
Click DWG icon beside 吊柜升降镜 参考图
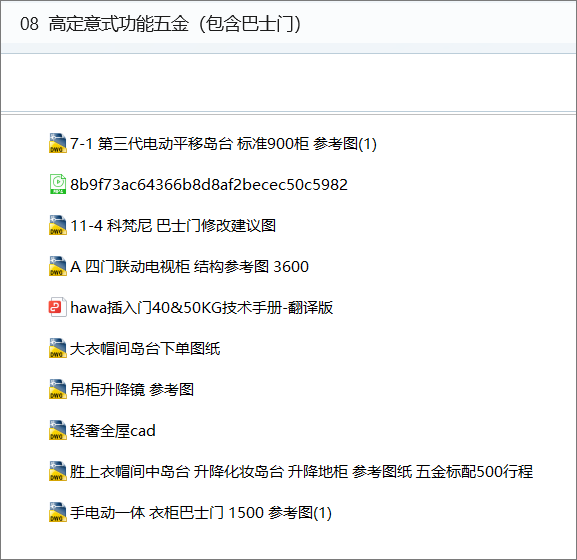click(58, 389)
